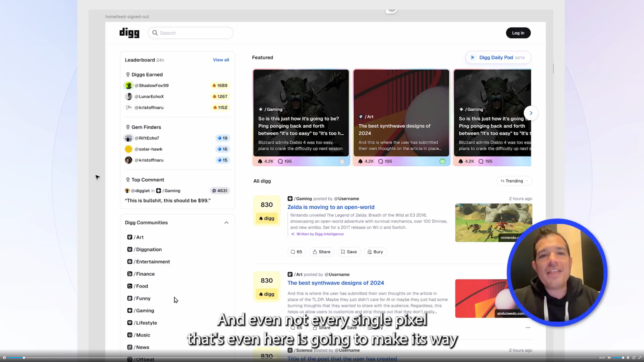Open @RiftEcho7 profile

[x=147, y=138]
